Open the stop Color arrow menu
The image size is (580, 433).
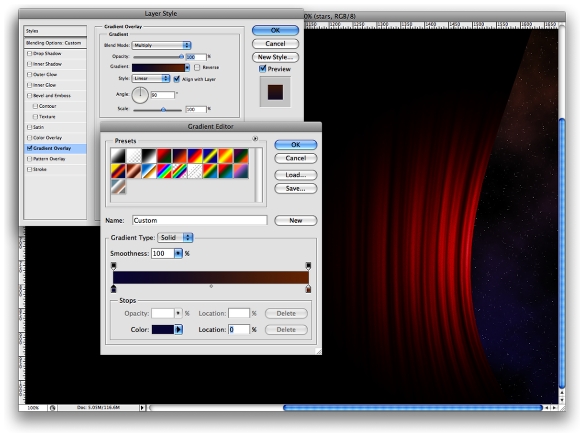tap(179, 329)
